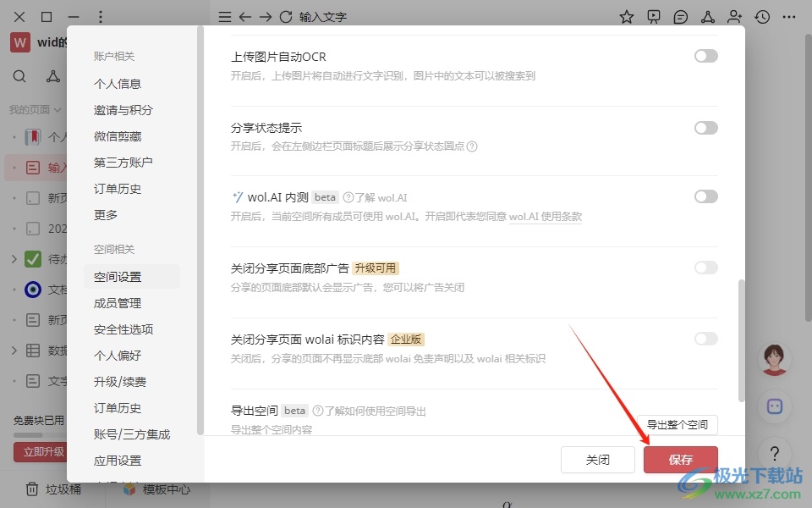Click the workspace W logo
The height and width of the screenshot is (508, 812).
[x=19, y=42]
